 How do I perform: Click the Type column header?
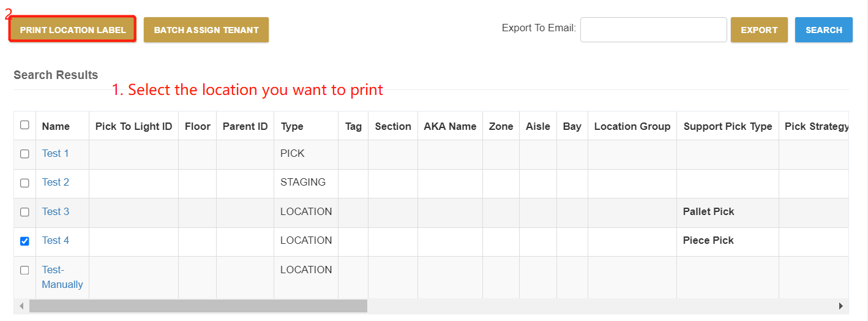292,126
